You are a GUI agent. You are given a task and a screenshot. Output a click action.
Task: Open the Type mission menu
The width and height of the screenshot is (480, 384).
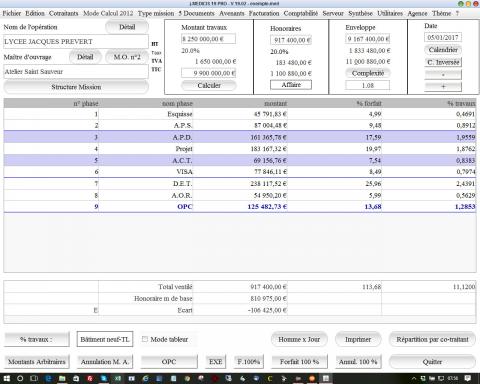click(156, 13)
